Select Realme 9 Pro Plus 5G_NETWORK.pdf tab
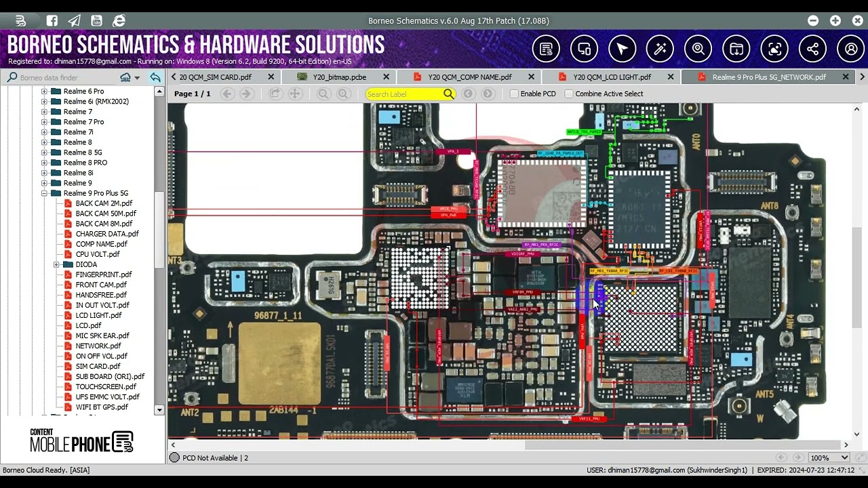Screen dimensions: 868x488 [769, 77]
